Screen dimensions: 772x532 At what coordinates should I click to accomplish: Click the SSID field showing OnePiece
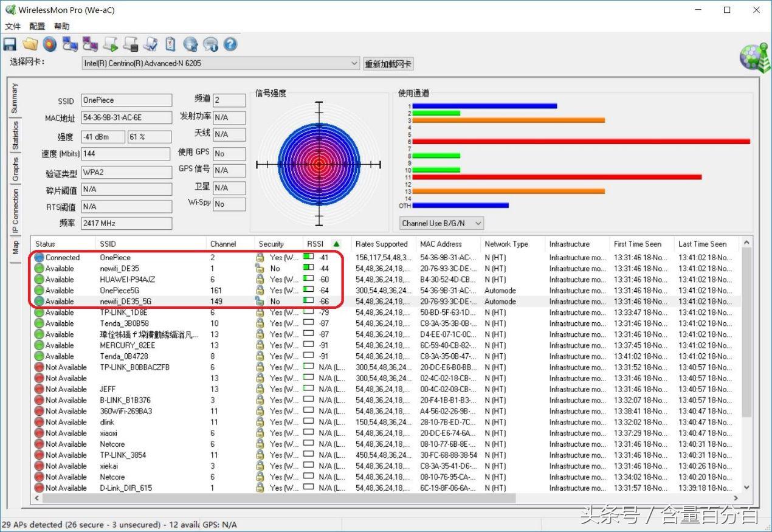coord(126,100)
